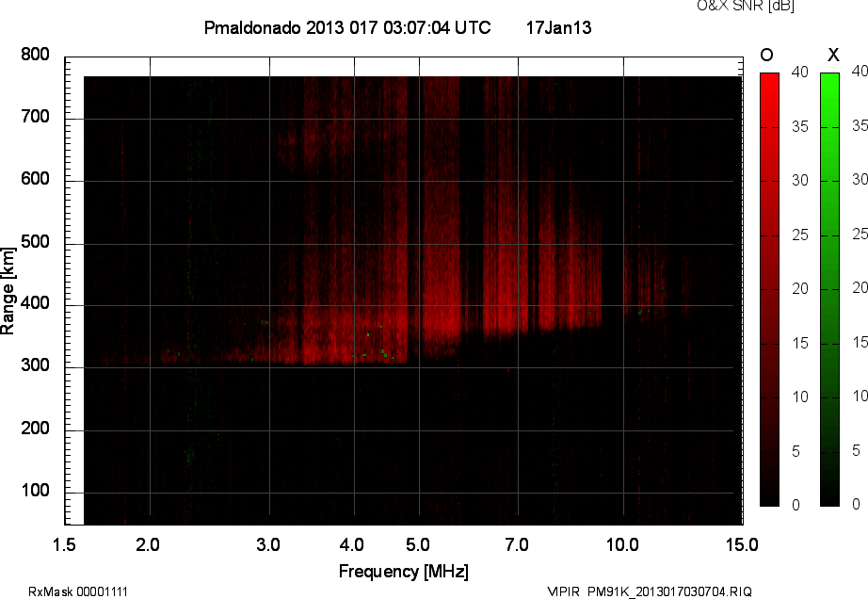Click the "O" label above the red color bar
The width and height of the screenshot is (868, 599).
[766, 55]
